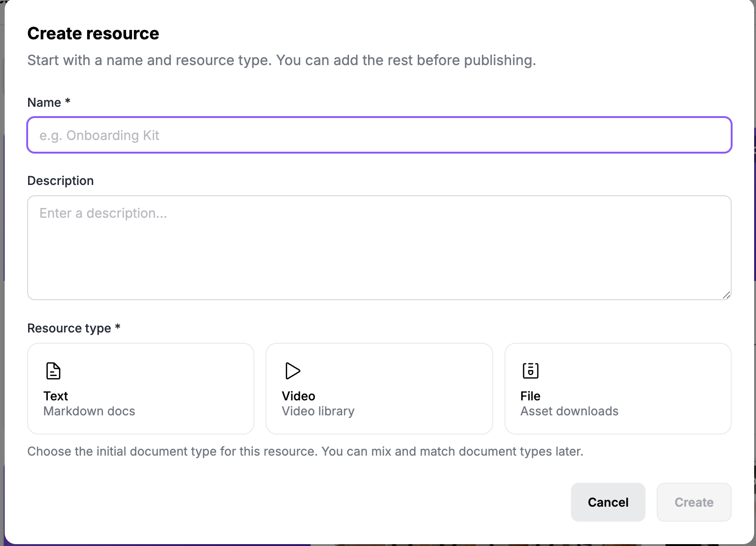This screenshot has width=756, height=546.
Task: Click the 'Start with a name and resource type' subtitle
Action: click(x=282, y=60)
